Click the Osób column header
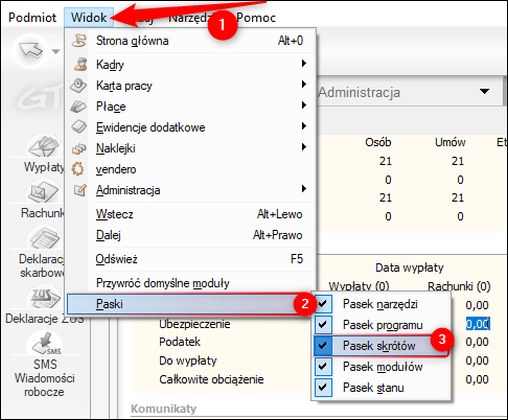This screenshot has height=420, width=508. tap(378, 142)
